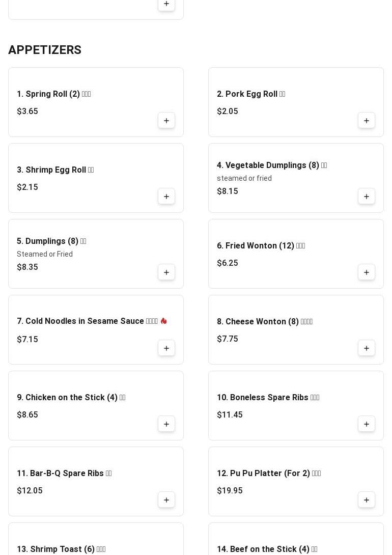The width and height of the screenshot is (392, 555).
Task: Add Cheese Wonton (8) with plus icon
Action: pyautogui.click(x=367, y=348)
